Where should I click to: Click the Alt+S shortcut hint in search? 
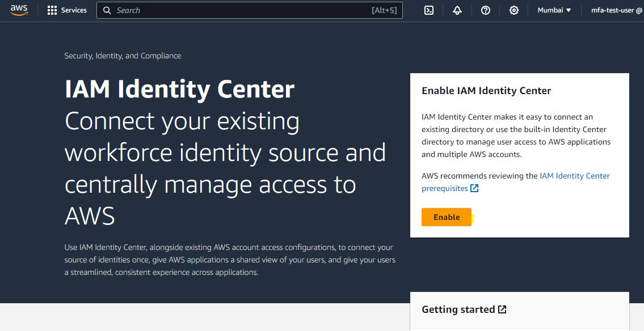pyautogui.click(x=384, y=10)
